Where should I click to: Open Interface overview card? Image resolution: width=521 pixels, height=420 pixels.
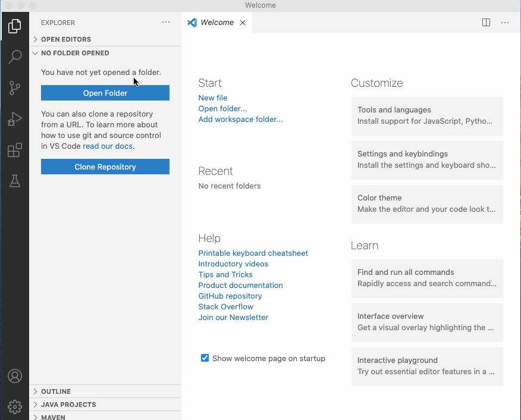pyautogui.click(x=427, y=322)
